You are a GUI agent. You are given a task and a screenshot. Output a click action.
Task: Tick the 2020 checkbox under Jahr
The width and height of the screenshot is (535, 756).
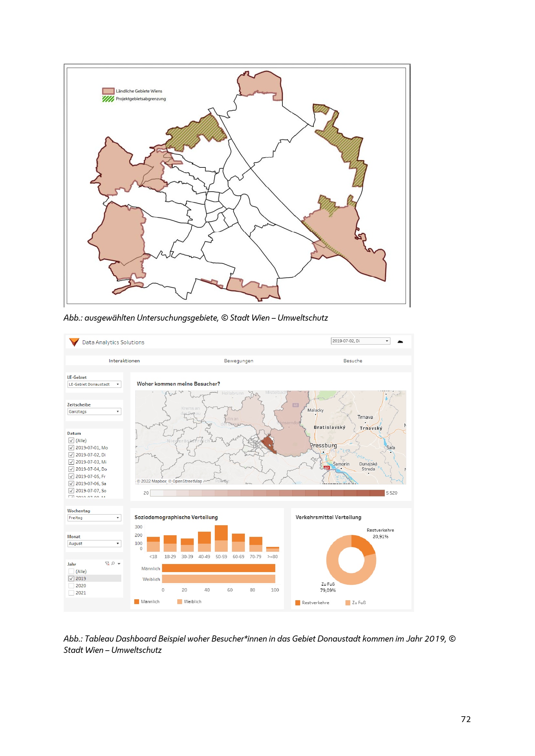point(71,586)
